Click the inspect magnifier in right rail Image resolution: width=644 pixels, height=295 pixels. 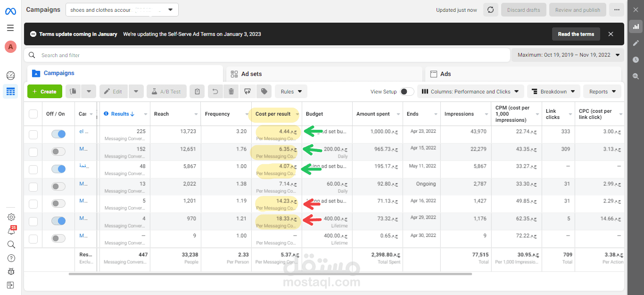[636, 76]
